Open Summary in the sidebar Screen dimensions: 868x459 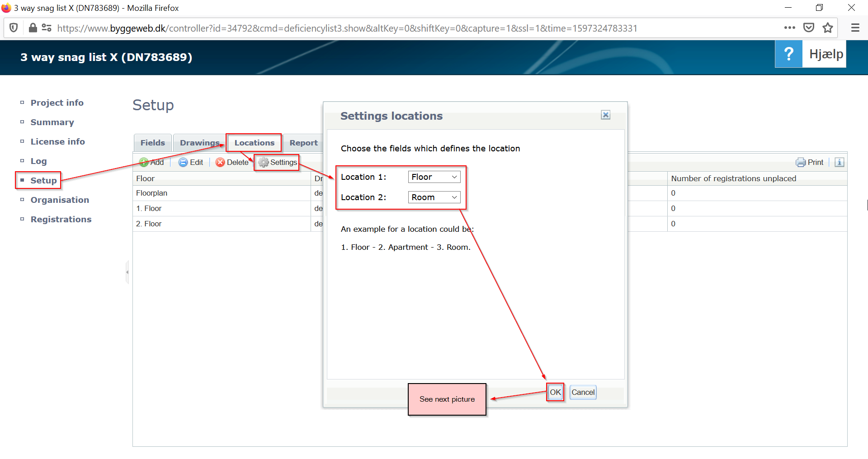point(52,122)
